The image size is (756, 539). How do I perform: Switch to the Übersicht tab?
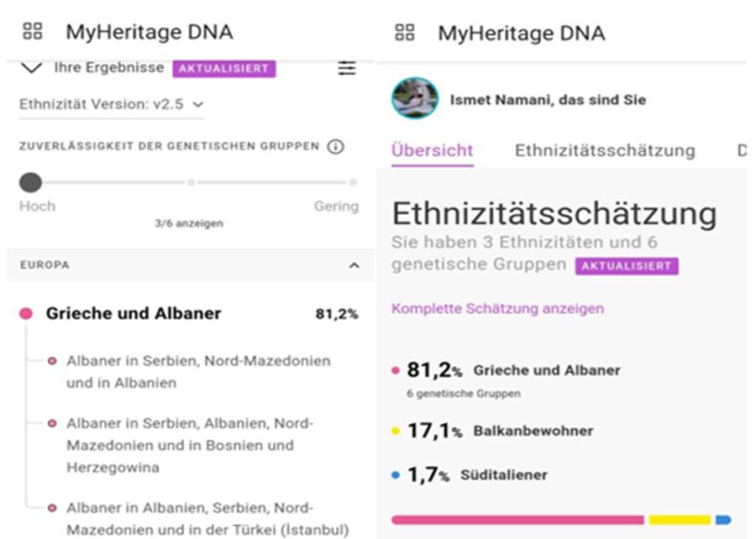(x=432, y=150)
